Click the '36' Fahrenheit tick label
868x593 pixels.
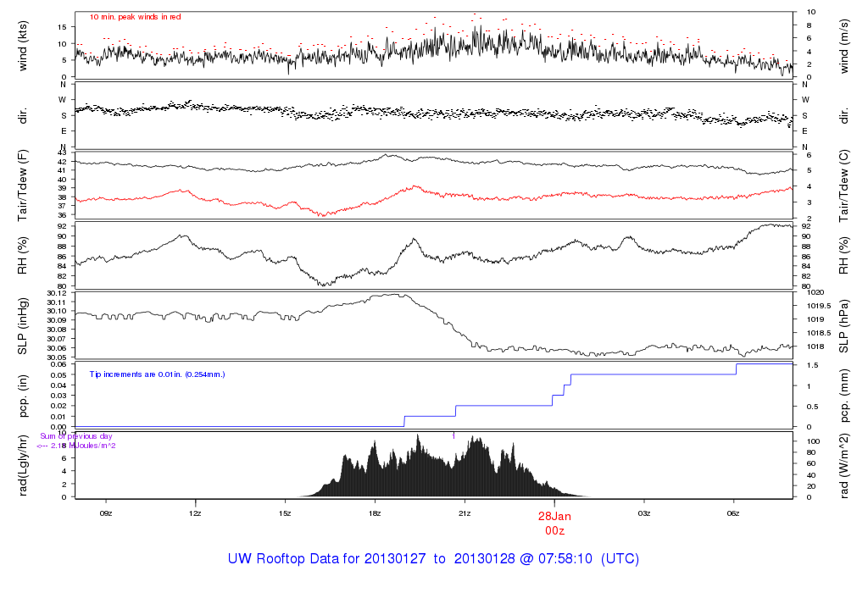coord(62,215)
